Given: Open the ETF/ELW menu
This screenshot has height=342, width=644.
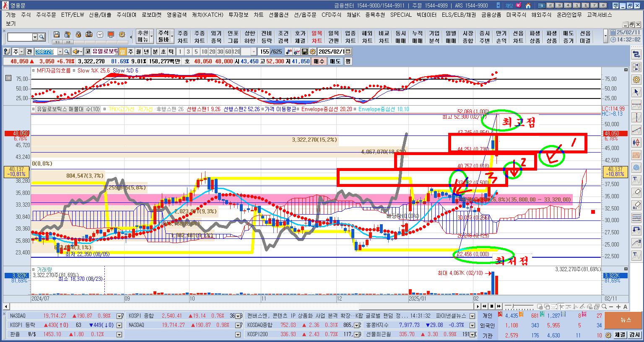Looking at the screenshot, I should point(73,15).
